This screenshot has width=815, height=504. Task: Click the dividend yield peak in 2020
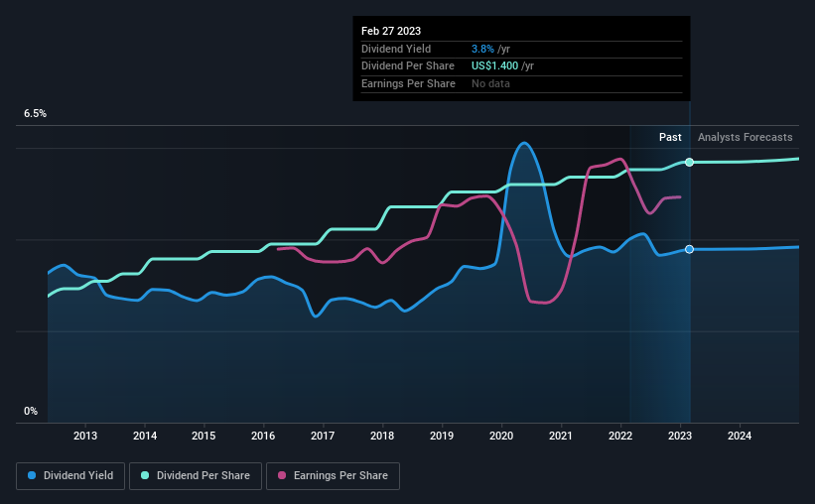(x=524, y=143)
